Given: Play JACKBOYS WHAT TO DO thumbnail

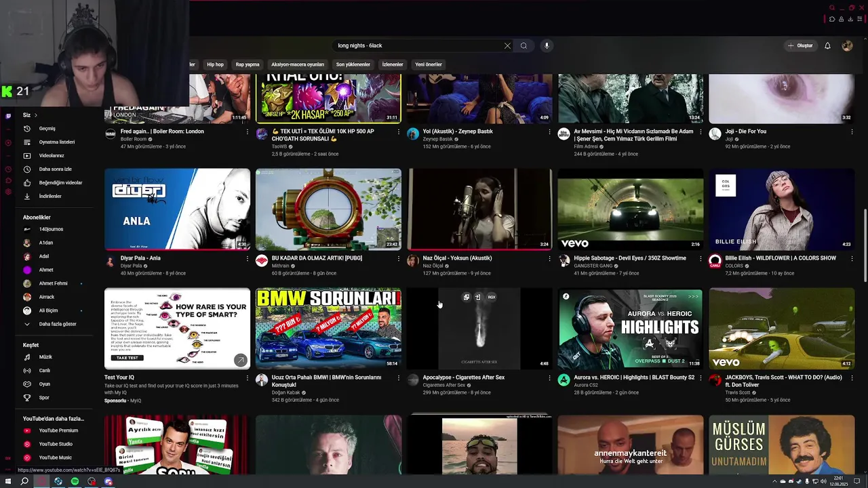Looking at the screenshot, I should tap(781, 328).
